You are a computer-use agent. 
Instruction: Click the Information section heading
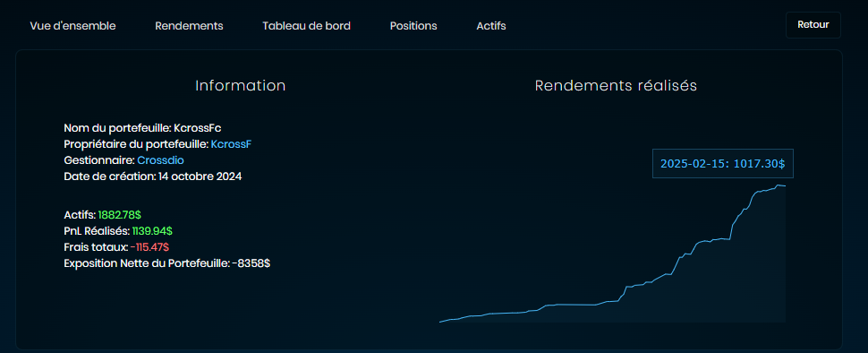tap(240, 86)
